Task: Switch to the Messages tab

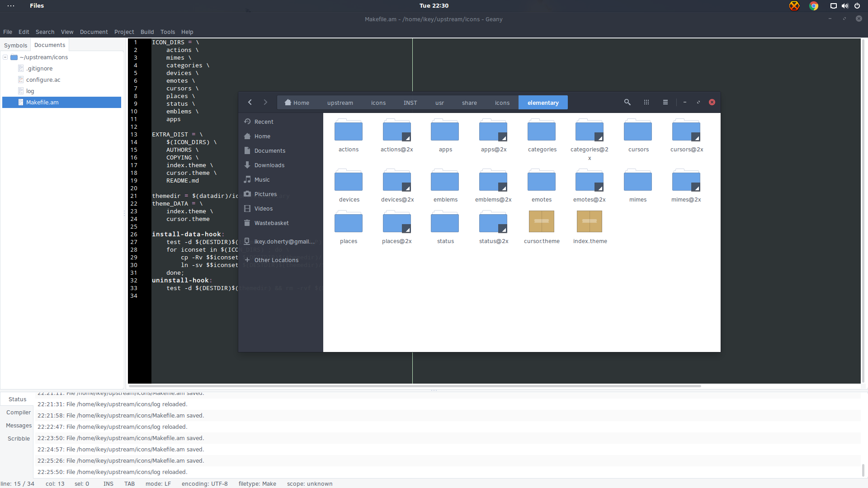Action: 18,426
